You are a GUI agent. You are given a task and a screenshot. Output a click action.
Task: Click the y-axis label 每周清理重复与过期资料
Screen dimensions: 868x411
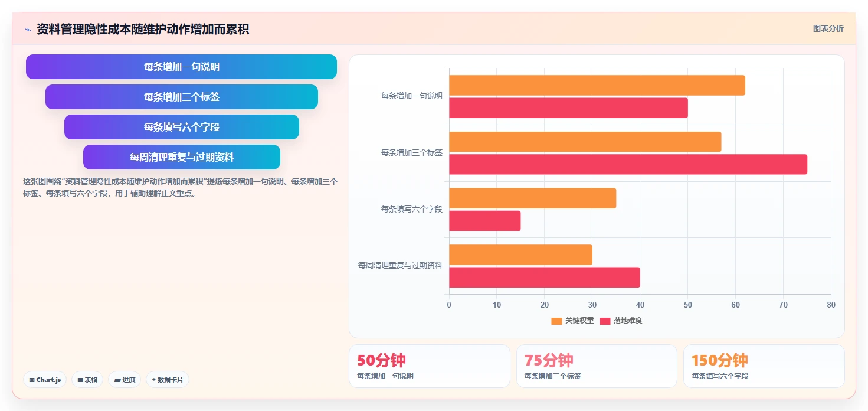400,266
